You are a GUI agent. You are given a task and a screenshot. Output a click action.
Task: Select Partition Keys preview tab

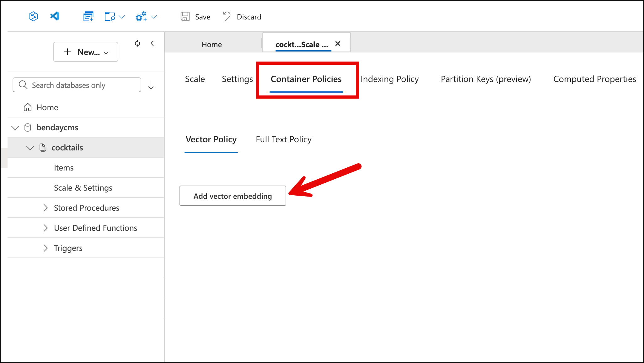coord(486,79)
